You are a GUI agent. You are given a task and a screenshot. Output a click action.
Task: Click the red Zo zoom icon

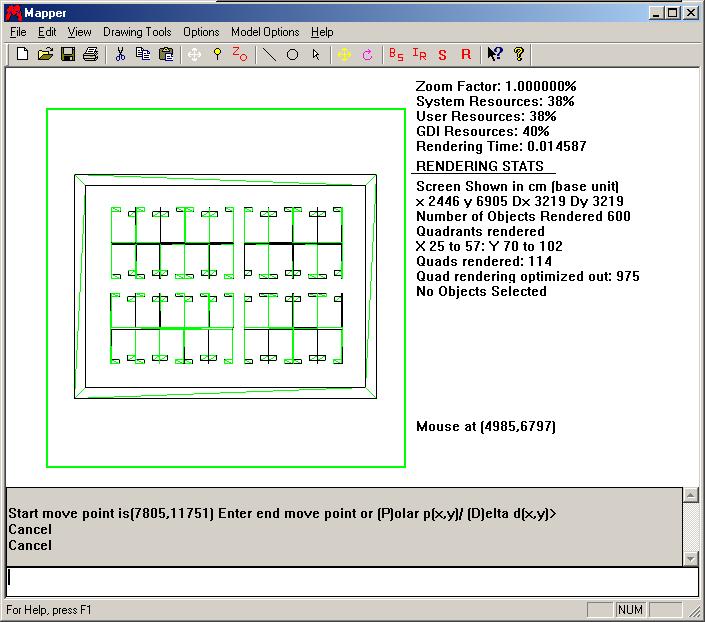click(x=240, y=54)
